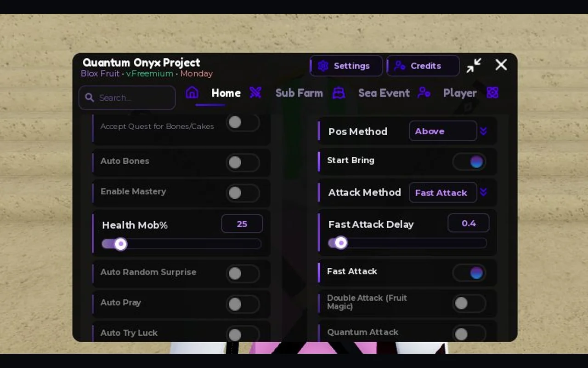The height and width of the screenshot is (368, 588).
Task: Turn on Enable Mastery
Action: tap(243, 193)
